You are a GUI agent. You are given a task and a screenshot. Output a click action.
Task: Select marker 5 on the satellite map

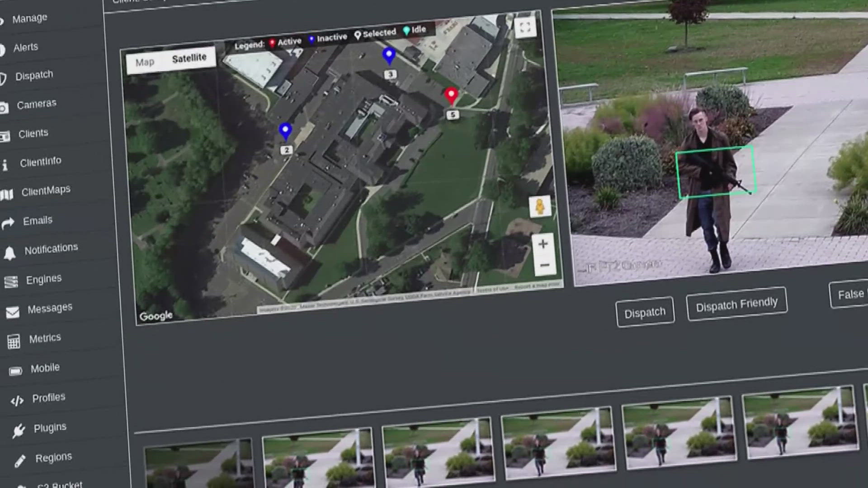coord(450,96)
